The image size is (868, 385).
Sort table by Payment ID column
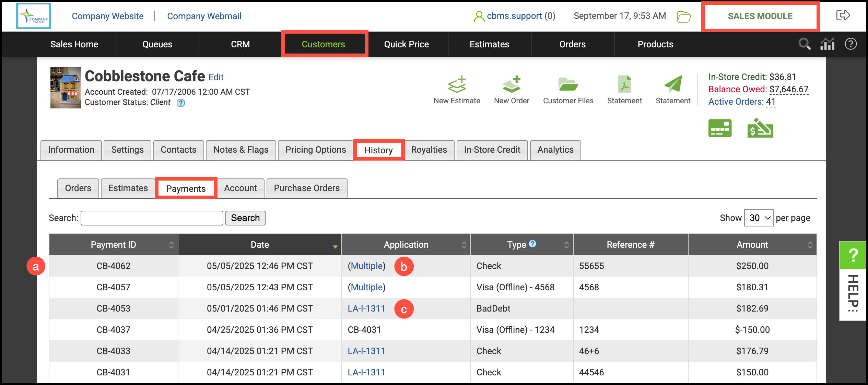pyautogui.click(x=114, y=245)
